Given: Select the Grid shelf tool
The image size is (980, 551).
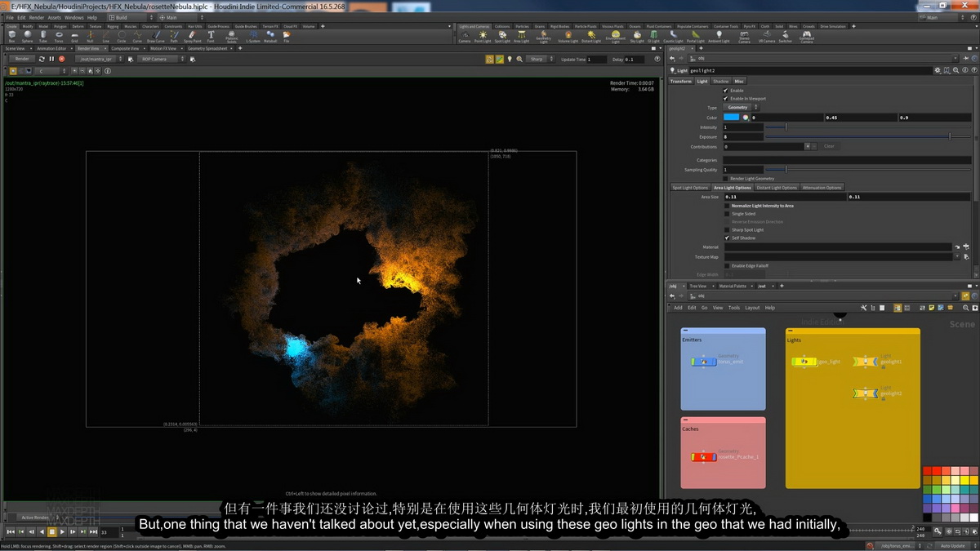Looking at the screenshot, I should 74,37.
